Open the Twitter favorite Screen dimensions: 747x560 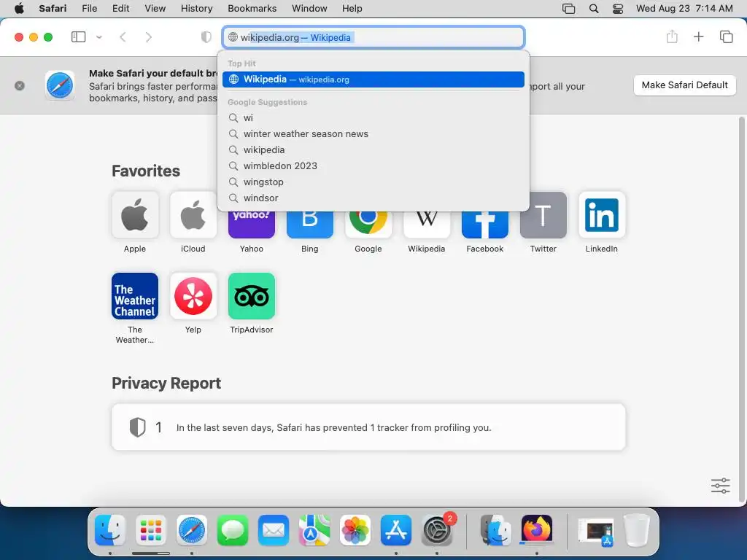(x=543, y=215)
